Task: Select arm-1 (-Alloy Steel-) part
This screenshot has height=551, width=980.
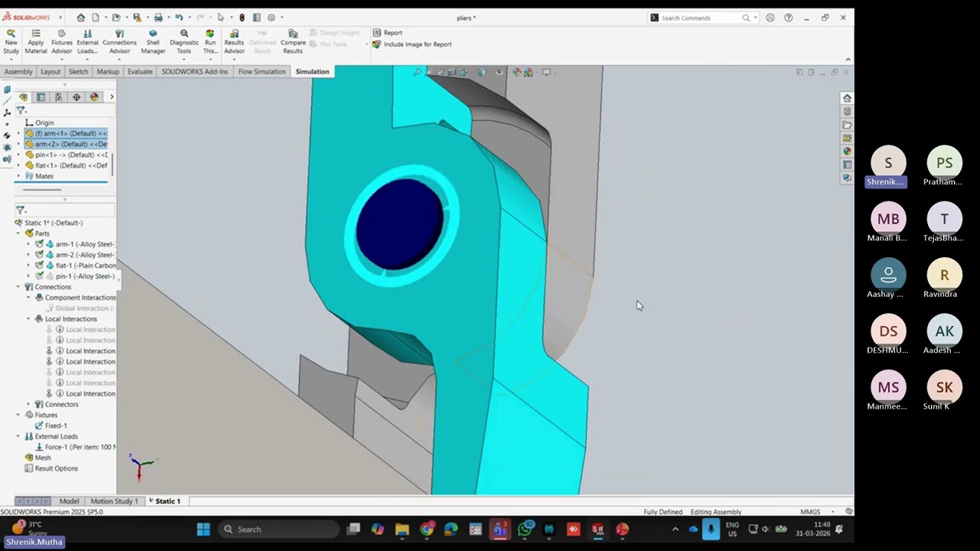Action: 80,244
